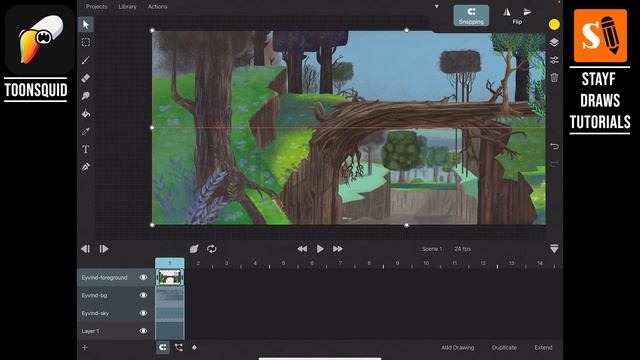Select the Text tool

point(86,149)
